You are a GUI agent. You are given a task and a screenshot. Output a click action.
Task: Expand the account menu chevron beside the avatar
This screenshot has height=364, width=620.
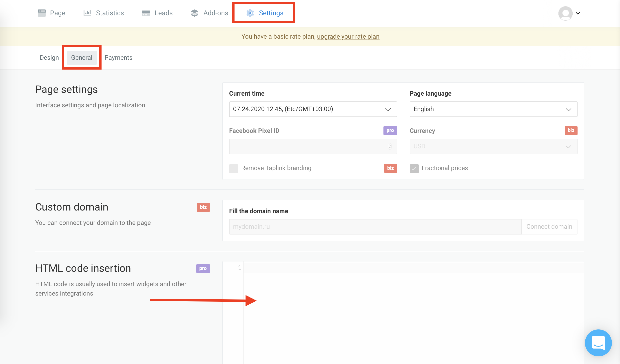click(x=578, y=13)
